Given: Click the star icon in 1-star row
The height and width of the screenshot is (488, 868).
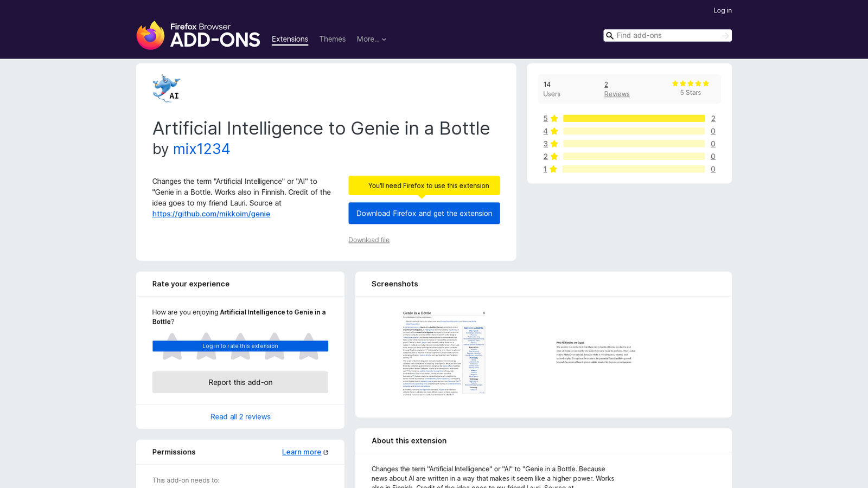Looking at the screenshot, I should pos(553,169).
